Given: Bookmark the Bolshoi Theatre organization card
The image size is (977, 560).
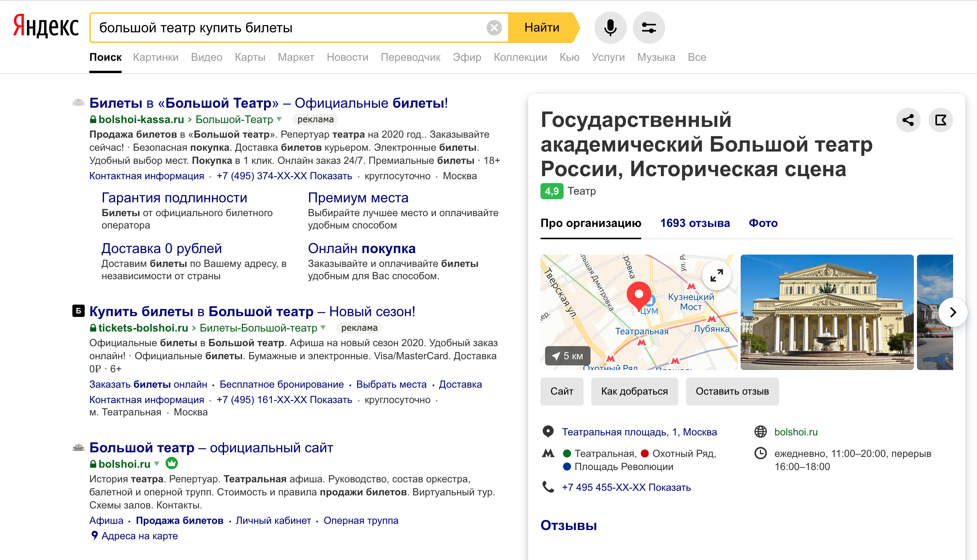Looking at the screenshot, I should [x=940, y=120].
